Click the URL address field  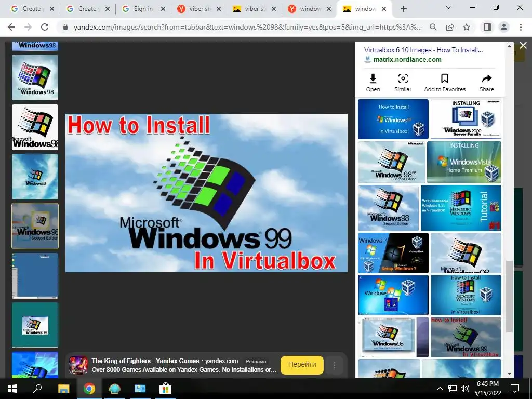point(248,27)
